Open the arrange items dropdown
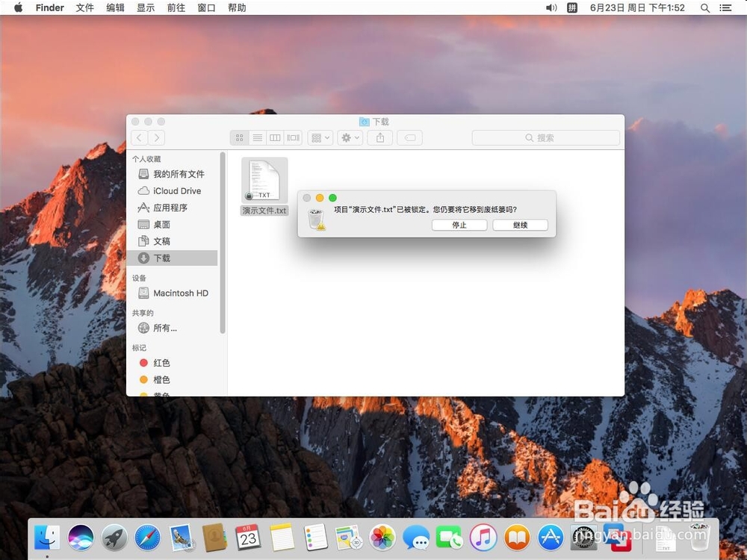Viewport: 747px width, 560px height. (320, 137)
